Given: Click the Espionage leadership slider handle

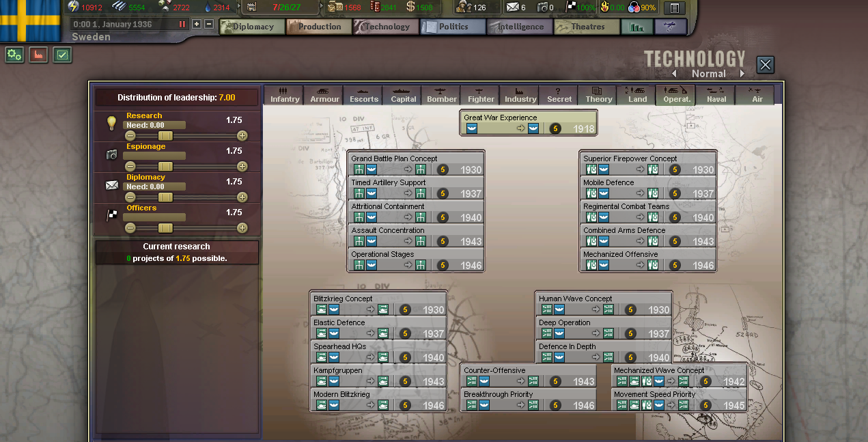Looking at the screenshot, I should tap(165, 167).
